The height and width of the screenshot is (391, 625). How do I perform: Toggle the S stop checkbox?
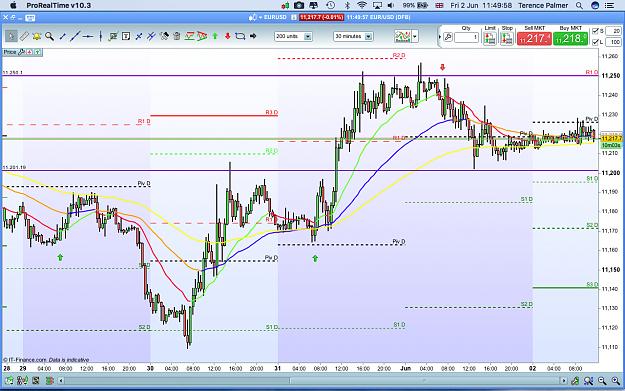click(x=596, y=31)
